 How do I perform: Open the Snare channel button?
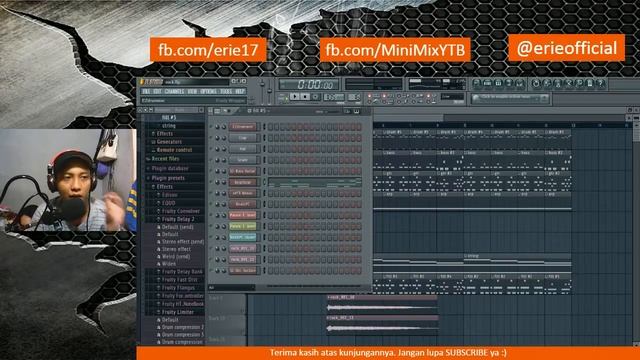[243, 160]
